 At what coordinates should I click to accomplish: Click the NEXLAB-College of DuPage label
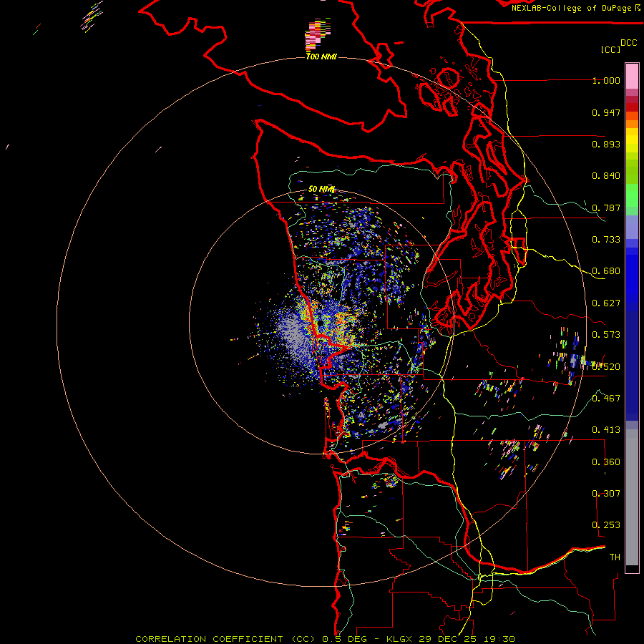pyautogui.click(x=572, y=8)
